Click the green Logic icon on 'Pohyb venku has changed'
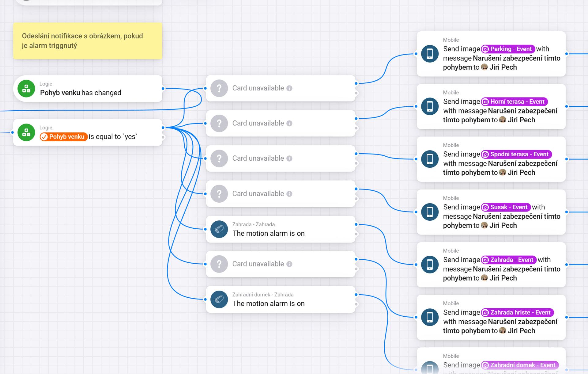This screenshot has width=588, height=374. (x=26, y=89)
